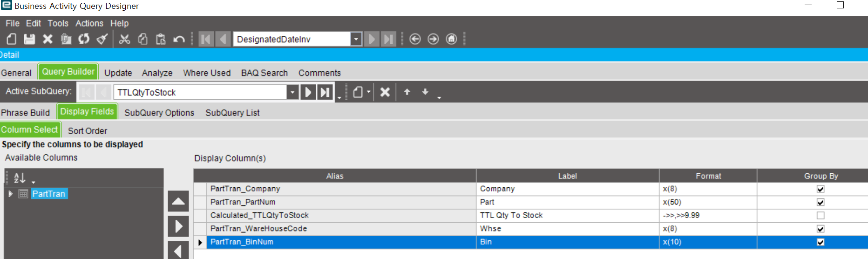The image size is (868, 259).
Task: Open the File menu
Action: point(13,23)
